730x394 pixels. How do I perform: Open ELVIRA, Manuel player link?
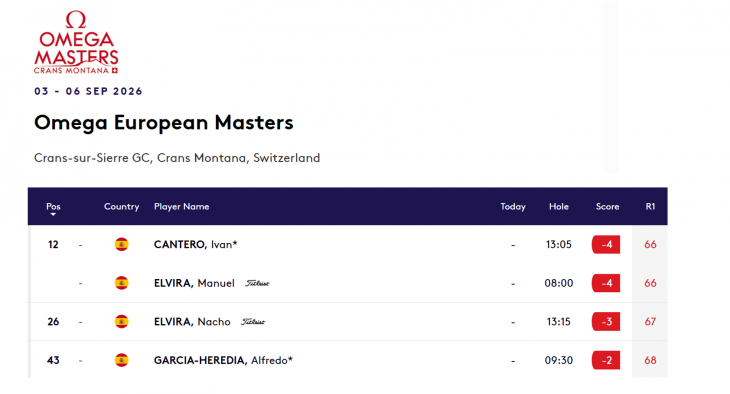194,283
